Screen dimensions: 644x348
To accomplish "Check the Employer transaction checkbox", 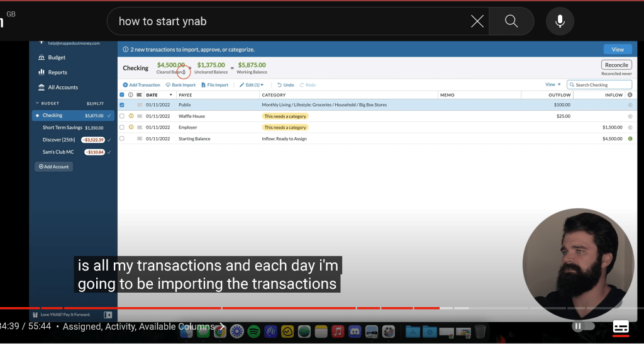I will [121, 127].
